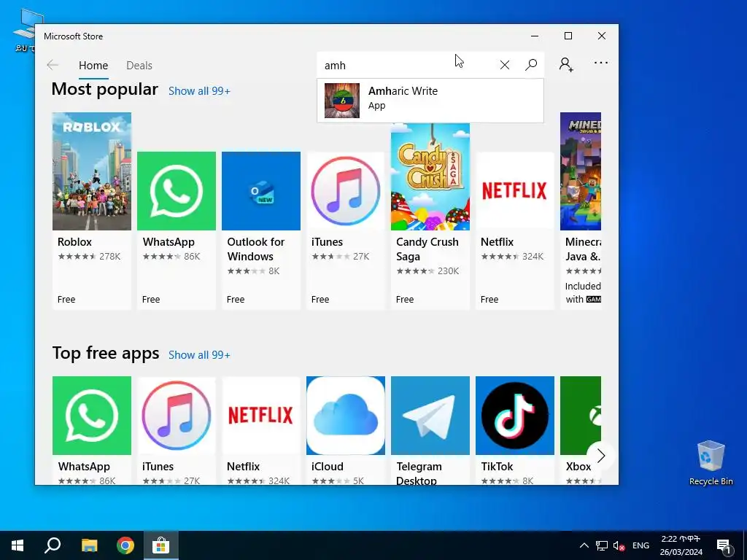Screen dimensions: 747x560
Task: Open the Xbox app icon
Action: [580, 416]
